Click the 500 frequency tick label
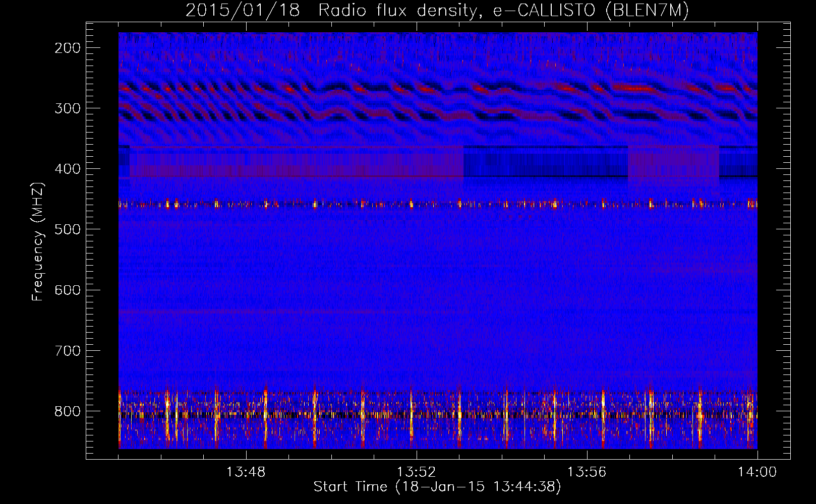Viewport: 816px width, 504px height. pyautogui.click(x=68, y=229)
